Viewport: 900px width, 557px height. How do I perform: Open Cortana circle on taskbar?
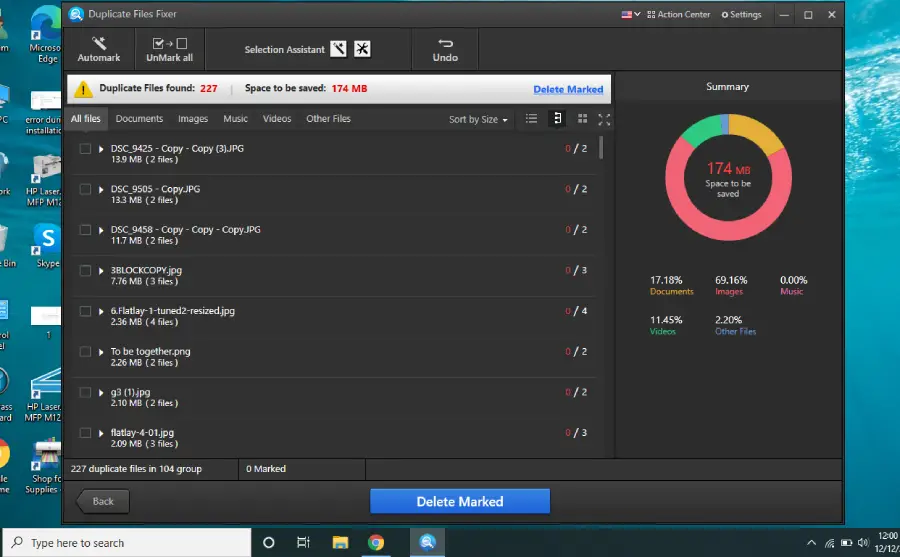(269, 542)
